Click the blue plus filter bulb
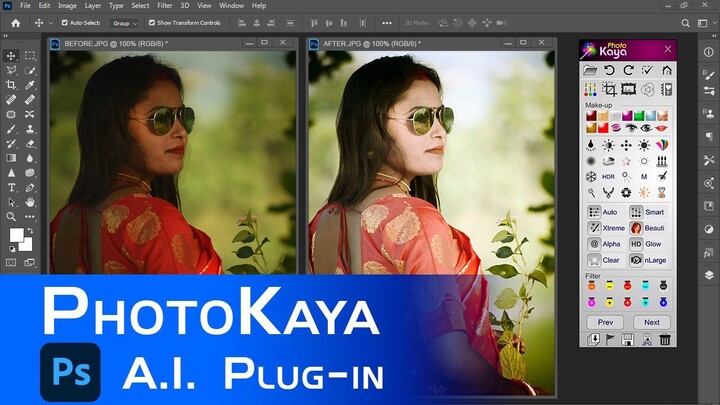Viewport: 720px width, 405px height. point(663,302)
